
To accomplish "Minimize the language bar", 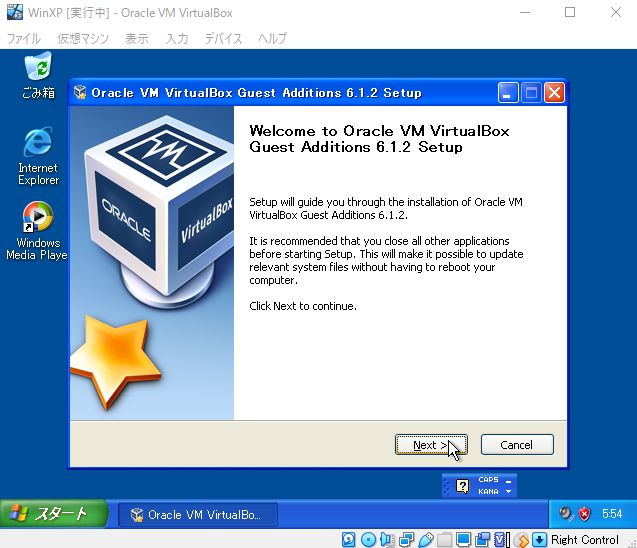I will 508,481.
